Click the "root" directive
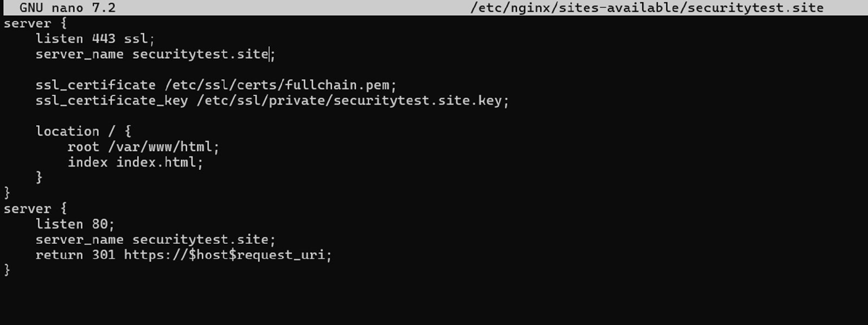The width and height of the screenshot is (868, 325). coord(83,147)
